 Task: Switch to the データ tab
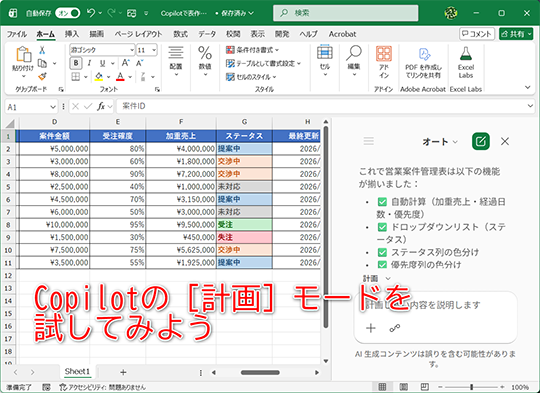[x=207, y=34]
